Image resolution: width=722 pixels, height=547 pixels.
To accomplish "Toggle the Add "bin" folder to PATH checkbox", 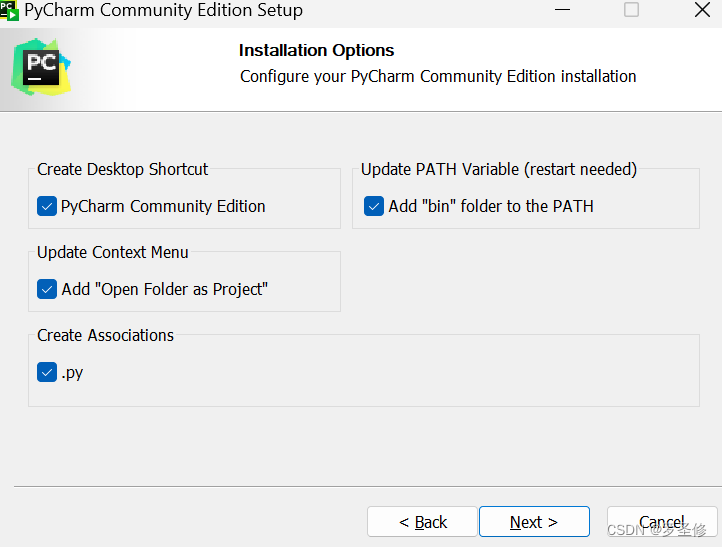I will click(x=374, y=206).
